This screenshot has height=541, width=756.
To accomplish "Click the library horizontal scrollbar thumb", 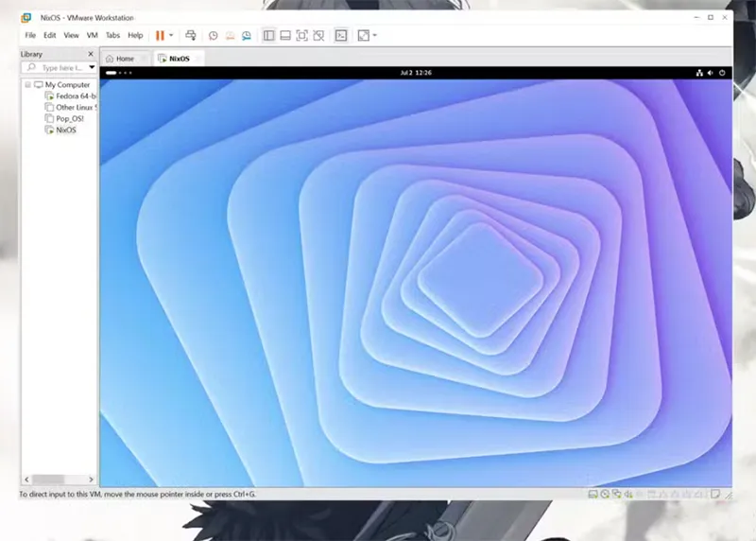I will (48, 480).
